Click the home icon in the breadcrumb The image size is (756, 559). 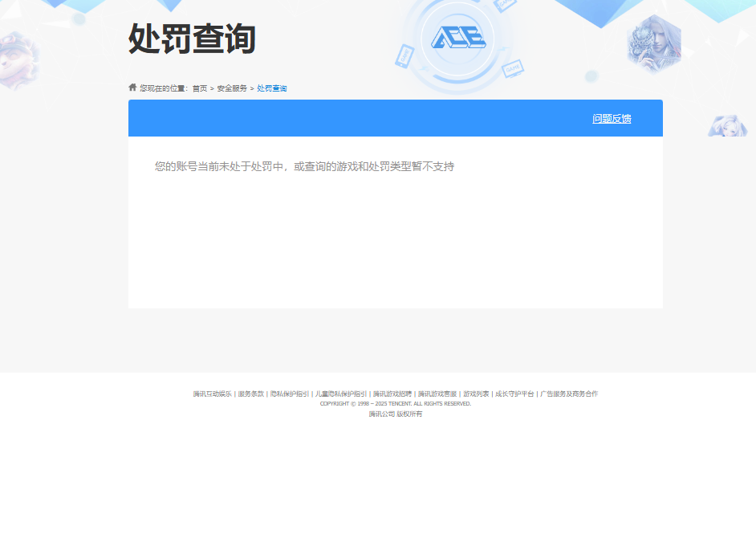[x=132, y=88]
